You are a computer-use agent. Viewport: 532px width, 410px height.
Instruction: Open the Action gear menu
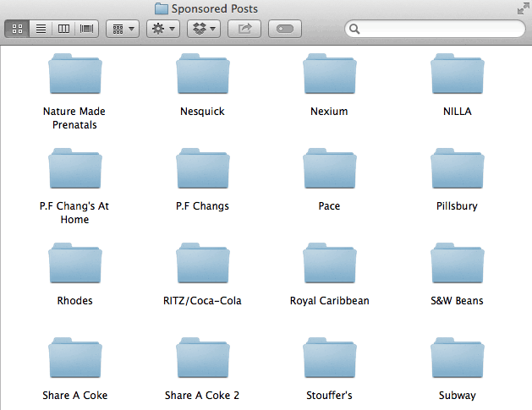[x=163, y=29]
